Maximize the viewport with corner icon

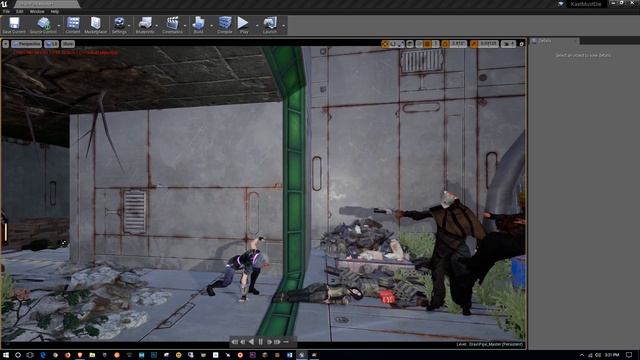click(521, 44)
